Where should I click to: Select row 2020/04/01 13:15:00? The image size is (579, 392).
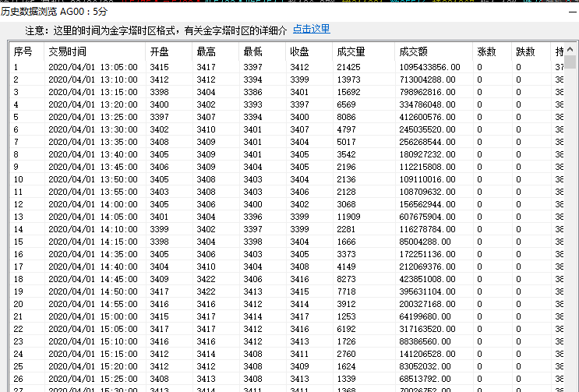pos(288,92)
